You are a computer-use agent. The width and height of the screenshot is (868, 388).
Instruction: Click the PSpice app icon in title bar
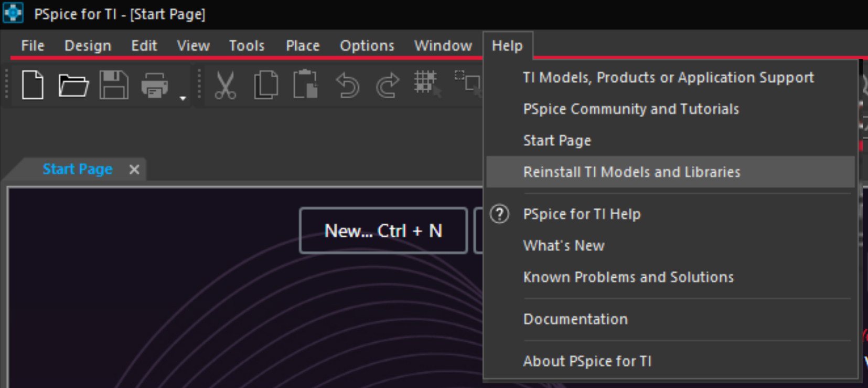coord(13,13)
